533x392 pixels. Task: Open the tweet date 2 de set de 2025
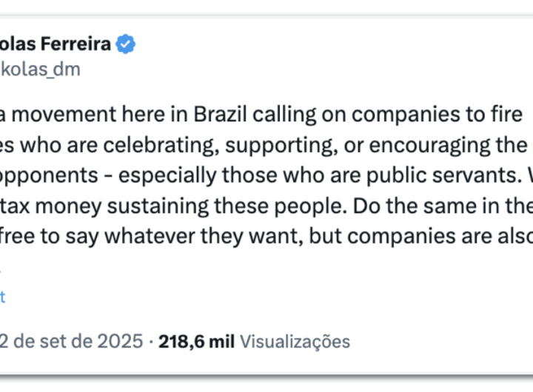tap(72, 341)
